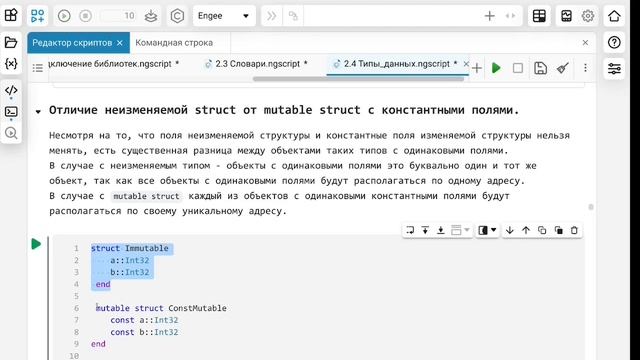640x360 pixels.
Task: Delete the cell with trash icon
Action: point(574,230)
